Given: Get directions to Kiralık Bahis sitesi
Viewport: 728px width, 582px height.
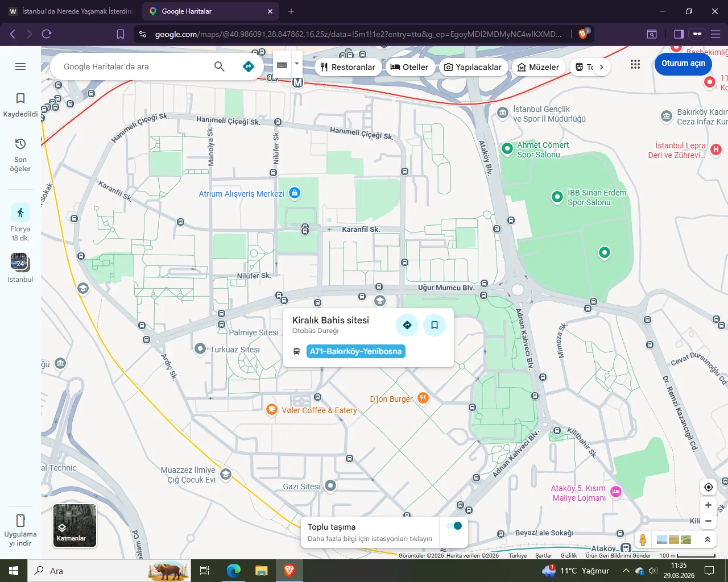Looking at the screenshot, I should [x=407, y=325].
